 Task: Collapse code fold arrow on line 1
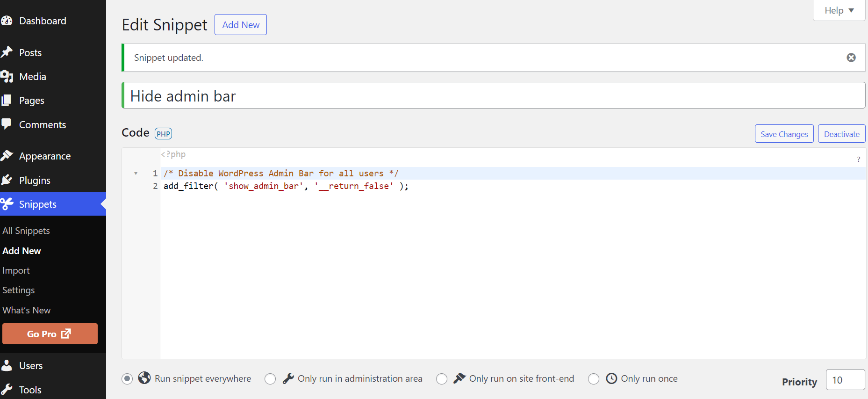(x=136, y=174)
